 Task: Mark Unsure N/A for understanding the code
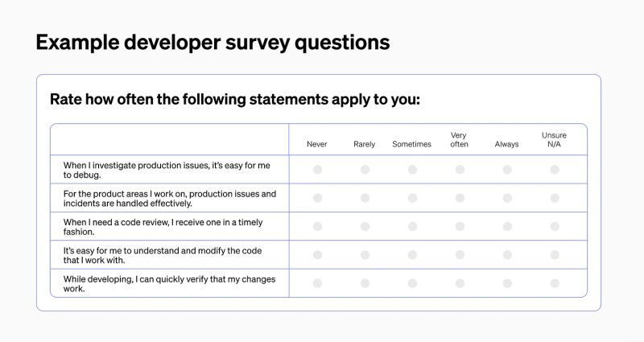click(555, 255)
